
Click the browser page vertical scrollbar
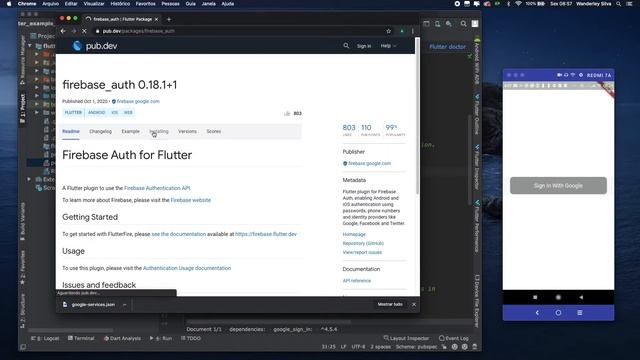click(417, 116)
